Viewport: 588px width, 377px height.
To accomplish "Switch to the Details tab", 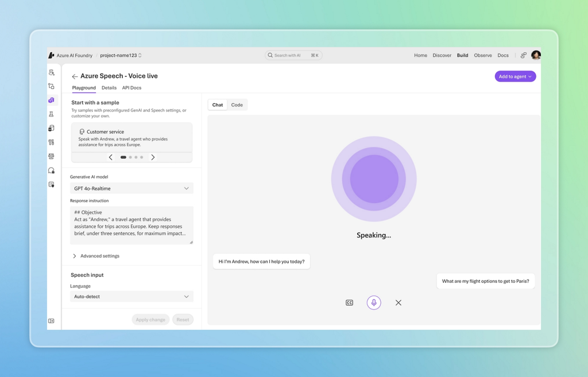I will (109, 88).
